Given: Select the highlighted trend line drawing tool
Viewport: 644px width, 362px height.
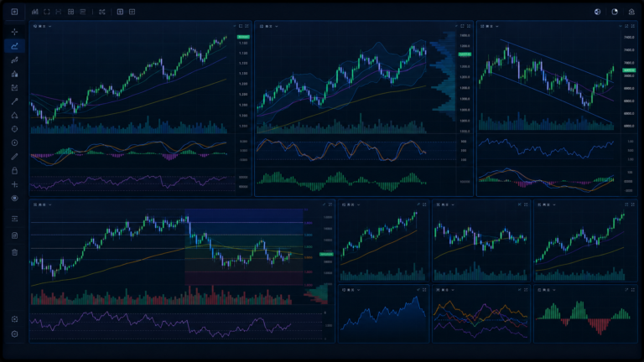Looking at the screenshot, I should [15, 46].
